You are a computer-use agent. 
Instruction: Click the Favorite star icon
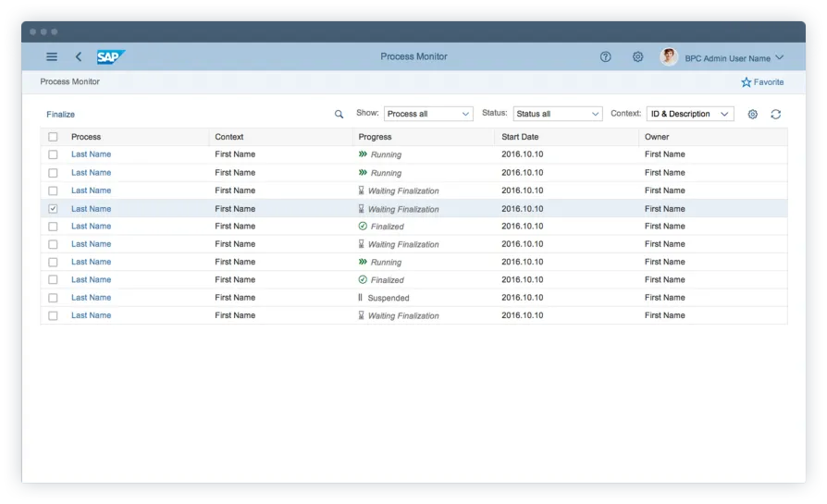pyautogui.click(x=747, y=82)
